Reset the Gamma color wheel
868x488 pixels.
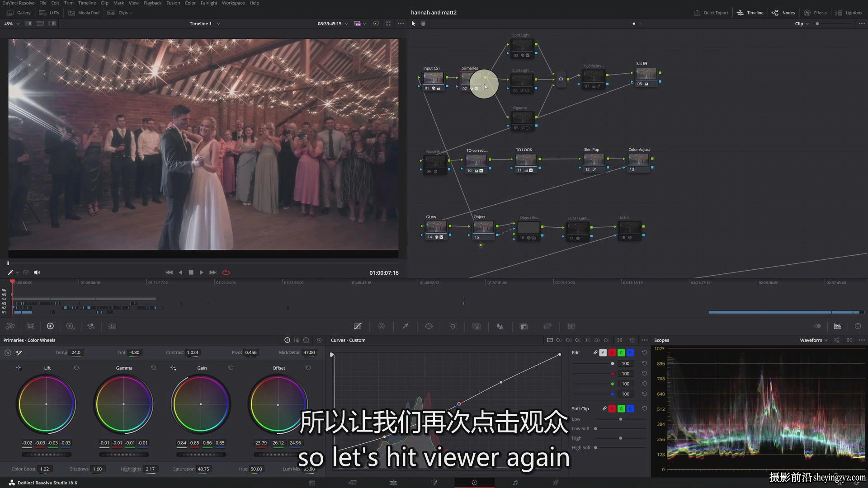click(x=153, y=368)
